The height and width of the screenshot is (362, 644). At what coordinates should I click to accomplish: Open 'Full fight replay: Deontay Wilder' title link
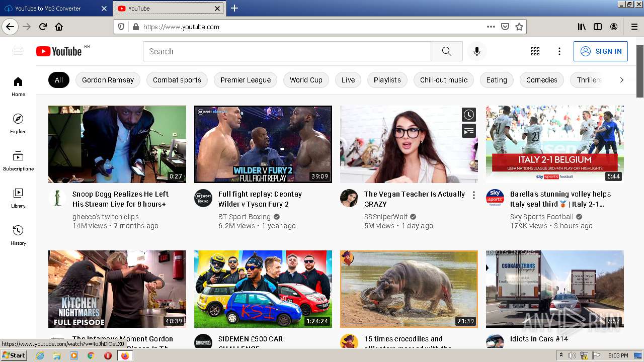tap(260, 199)
